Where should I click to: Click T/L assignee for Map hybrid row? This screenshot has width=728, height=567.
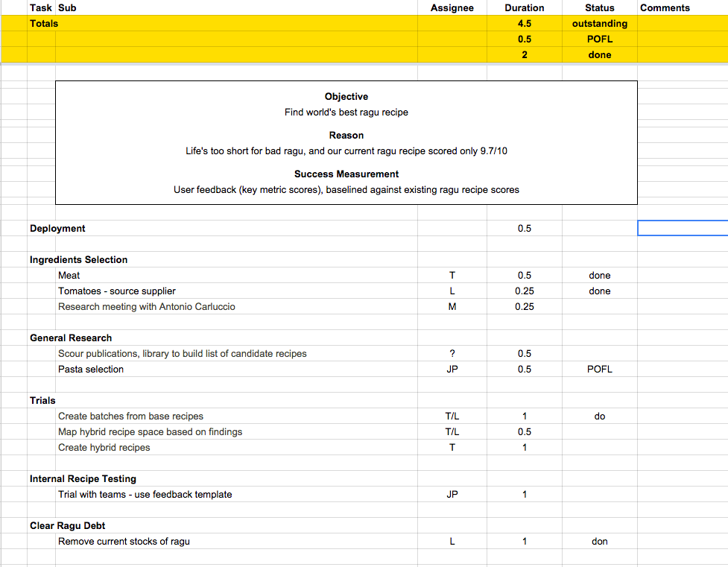pyautogui.click(x=452, y=432)
